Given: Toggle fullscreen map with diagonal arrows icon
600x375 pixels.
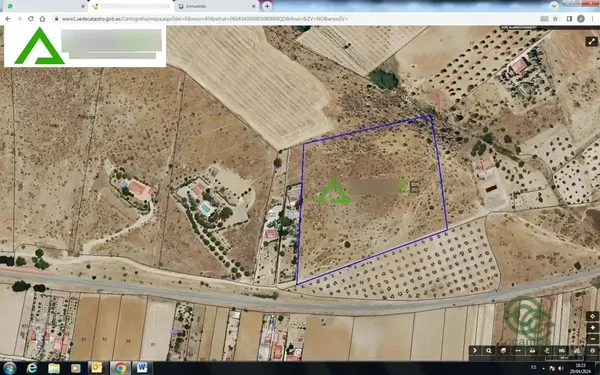Looking at the screenshot, I should pos(592,41).
